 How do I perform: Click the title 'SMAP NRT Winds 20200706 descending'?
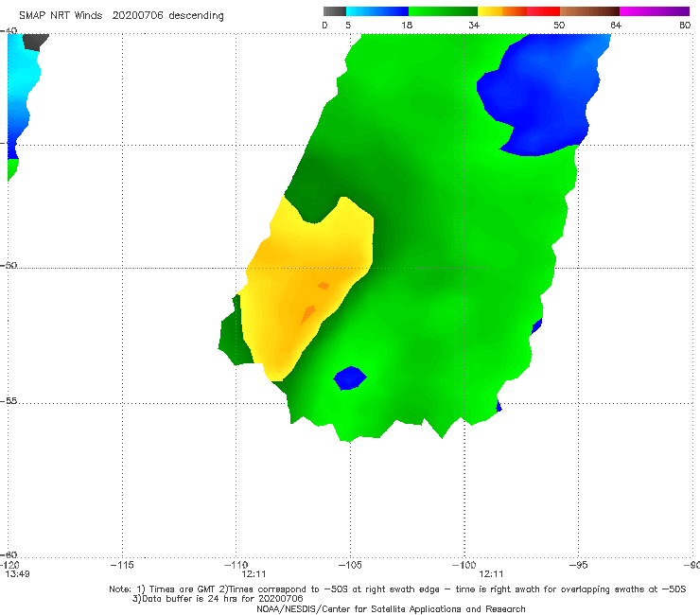(x=121, y=16)
